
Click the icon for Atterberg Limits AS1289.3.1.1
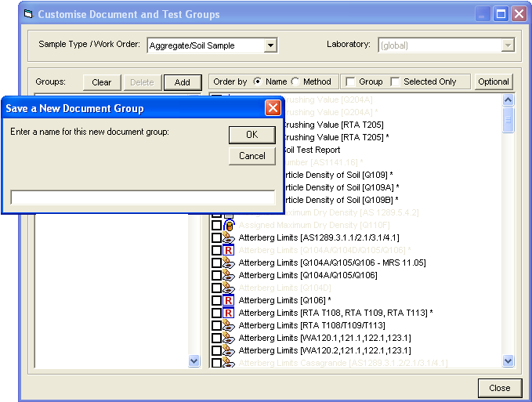tap(229, 237)
